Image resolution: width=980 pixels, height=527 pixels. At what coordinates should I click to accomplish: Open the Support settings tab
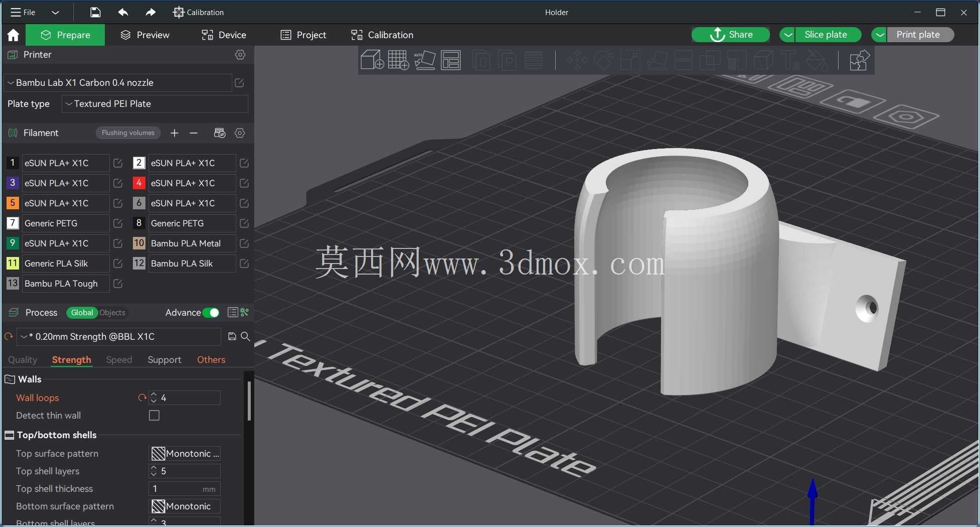(x=165, y=360)
